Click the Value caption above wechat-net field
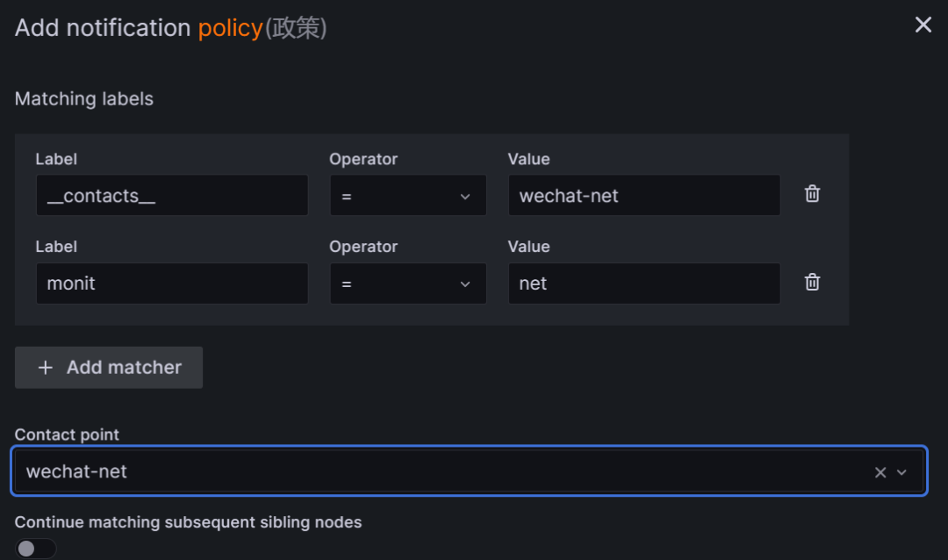The width and height of the screenshot is (948, 560). 528,159
